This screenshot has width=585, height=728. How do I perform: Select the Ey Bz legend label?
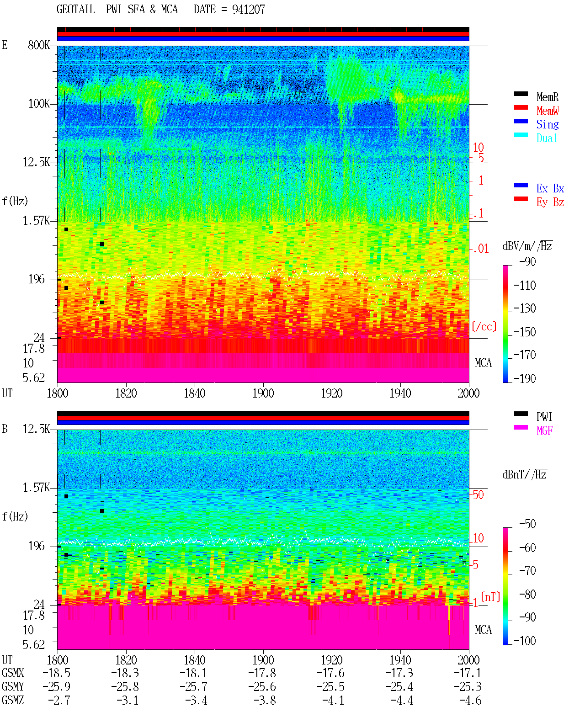coord(550,202)
